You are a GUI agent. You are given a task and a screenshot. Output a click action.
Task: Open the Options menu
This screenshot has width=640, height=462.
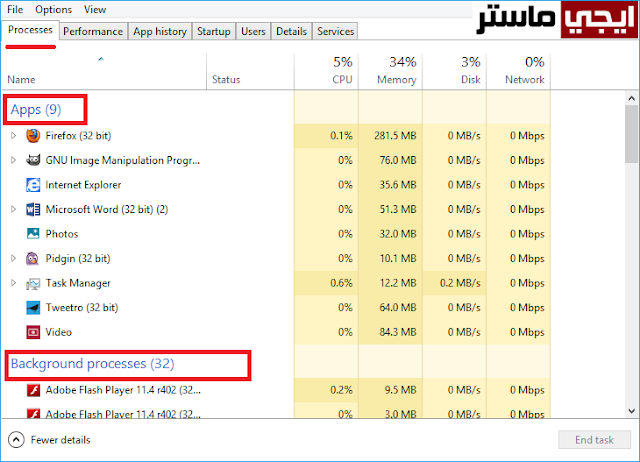(53, 9)
